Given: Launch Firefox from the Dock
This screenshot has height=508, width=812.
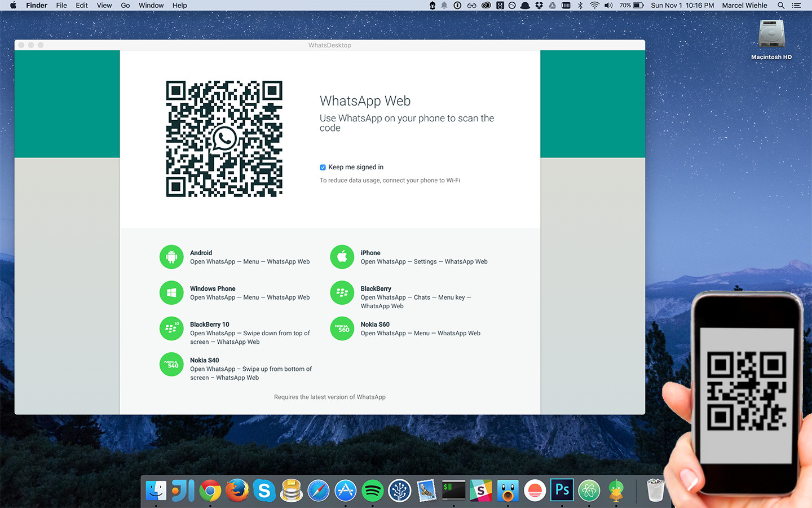Looking at the screenshot, I should (237, 491).
